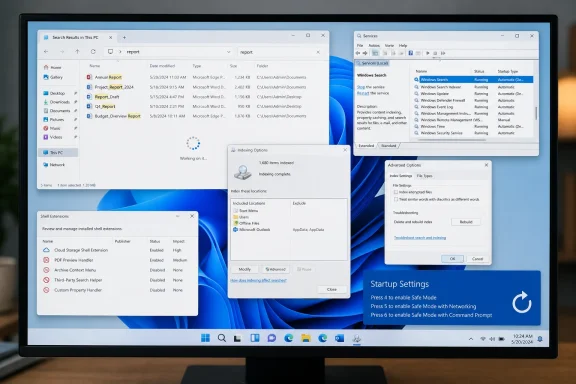This screenshot has height=384, width=576.
Task: Open the Services toolbar help icon
Action: (411, 53)
